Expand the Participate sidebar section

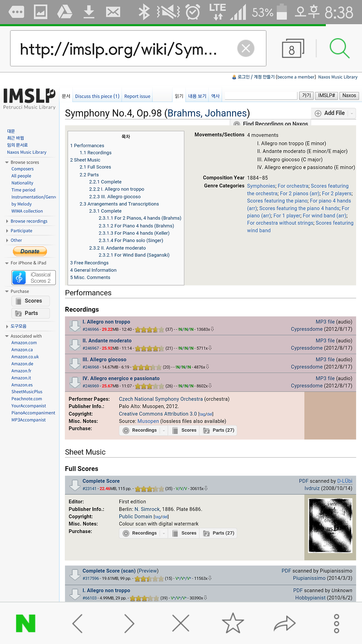tap(7, 231)
